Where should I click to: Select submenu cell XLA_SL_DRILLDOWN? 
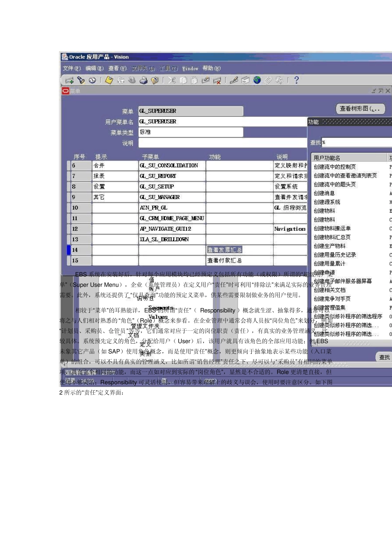tap(172, 240)
